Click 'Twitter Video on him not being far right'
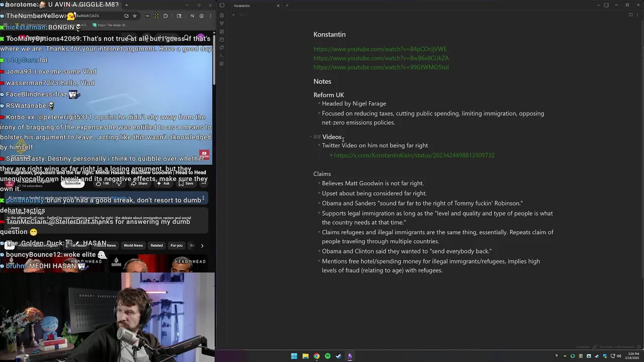Viewport: 644px width, 362px height. (x=375, y=145)
